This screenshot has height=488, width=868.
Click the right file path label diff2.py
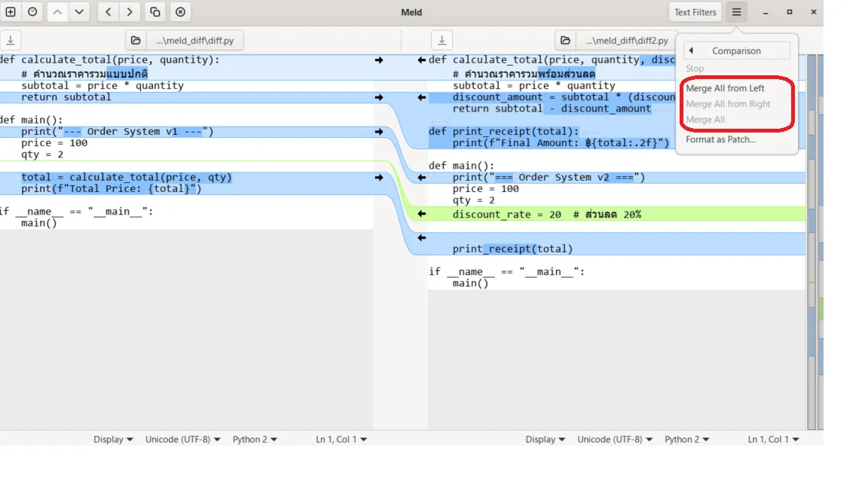[x=627, y=41]
